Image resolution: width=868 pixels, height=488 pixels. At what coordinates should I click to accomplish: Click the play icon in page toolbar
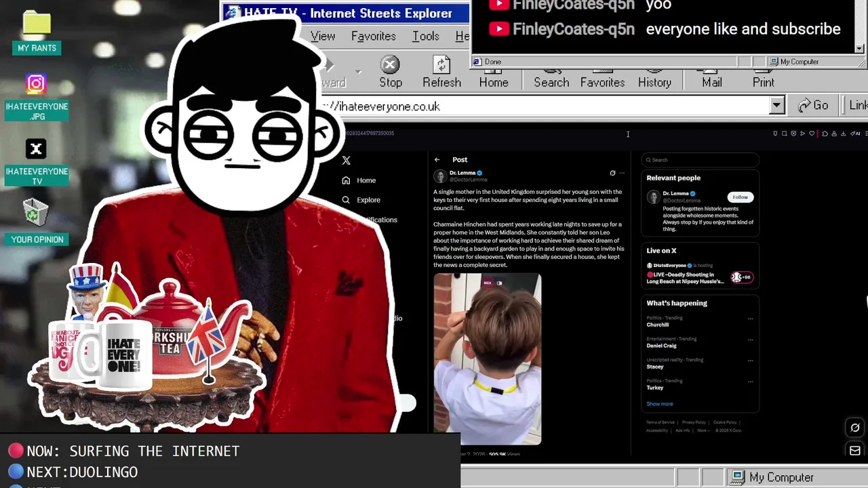802,134
